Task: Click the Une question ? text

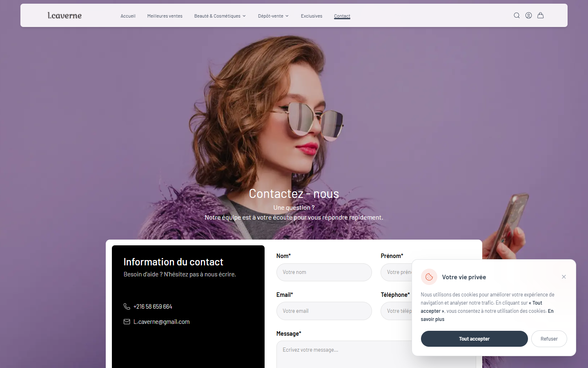Action: tap(294, 207)
